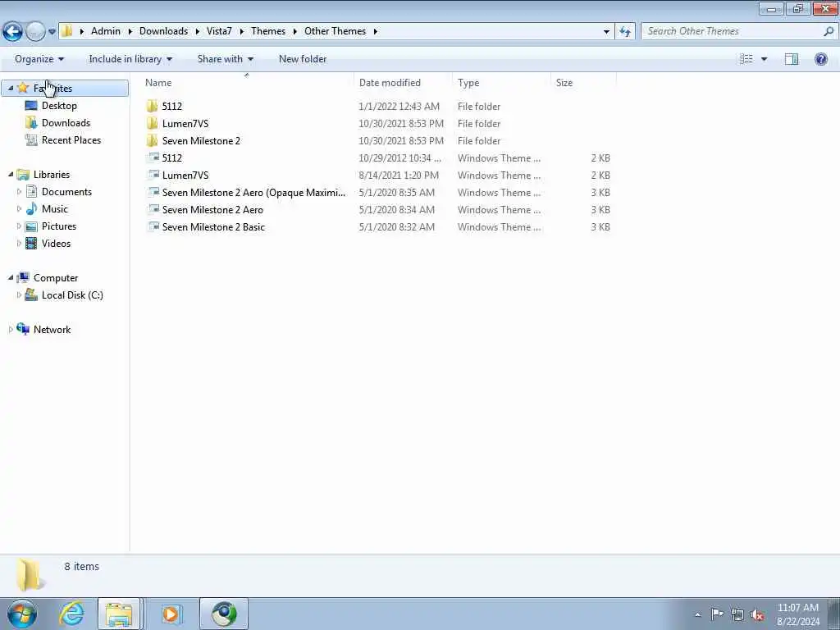Click the muted volume tray icon

click(757, 614)
